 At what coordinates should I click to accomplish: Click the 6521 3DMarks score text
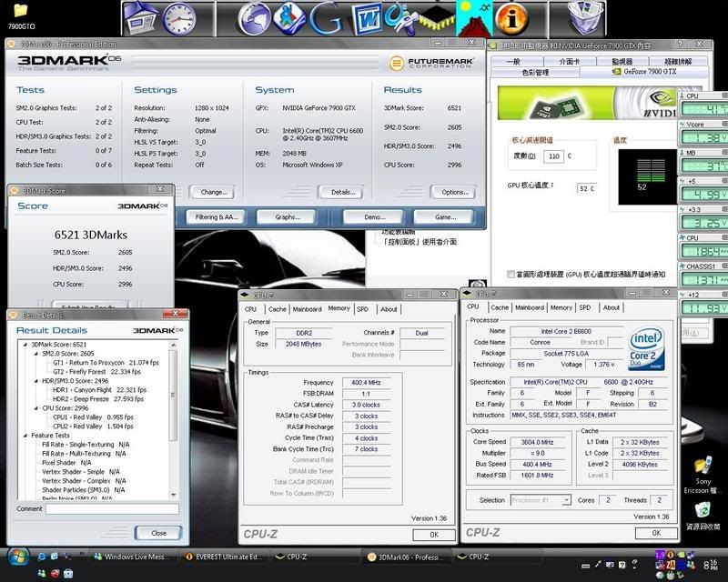90,235
